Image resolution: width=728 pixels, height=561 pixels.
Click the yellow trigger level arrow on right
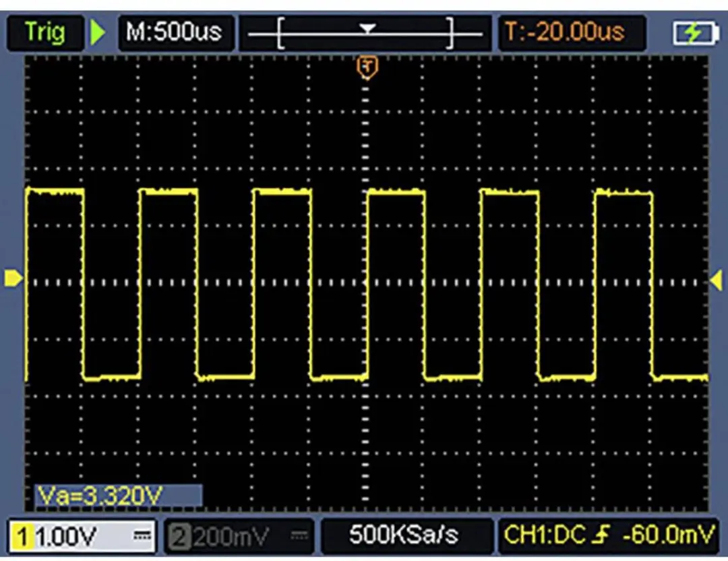point(717,280)
